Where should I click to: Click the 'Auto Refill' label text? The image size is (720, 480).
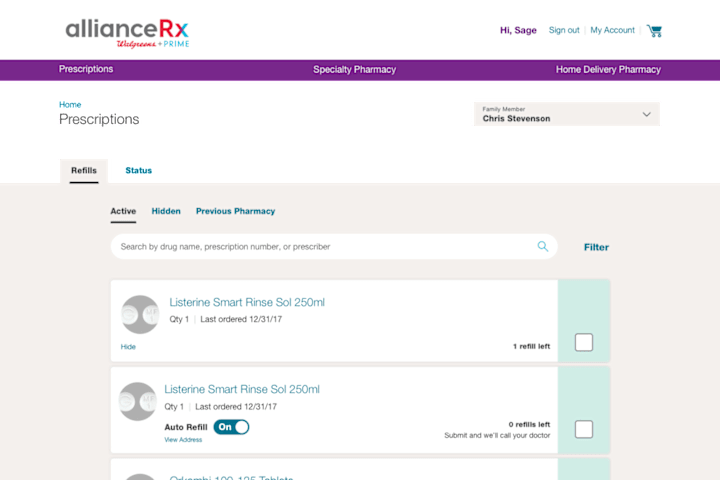pos(186,427)
